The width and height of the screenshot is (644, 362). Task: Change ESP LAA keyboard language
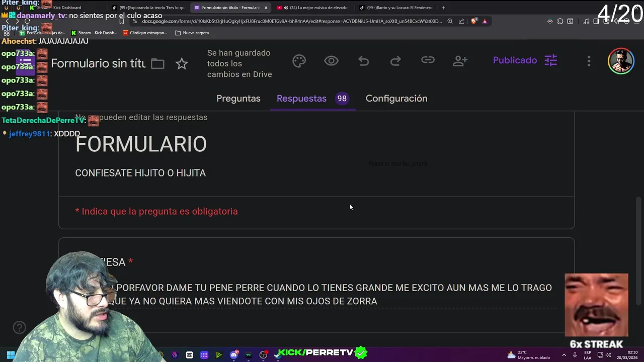point(587,355)
